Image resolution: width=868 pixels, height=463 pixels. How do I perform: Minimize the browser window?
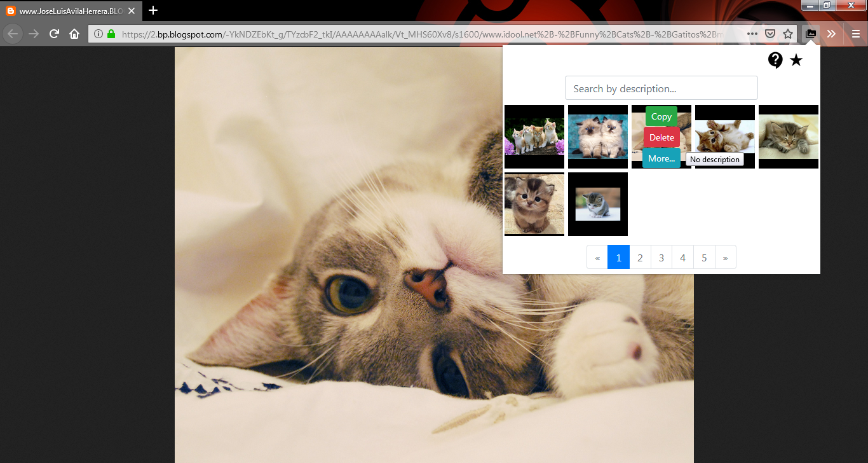(x=810, y=5)
